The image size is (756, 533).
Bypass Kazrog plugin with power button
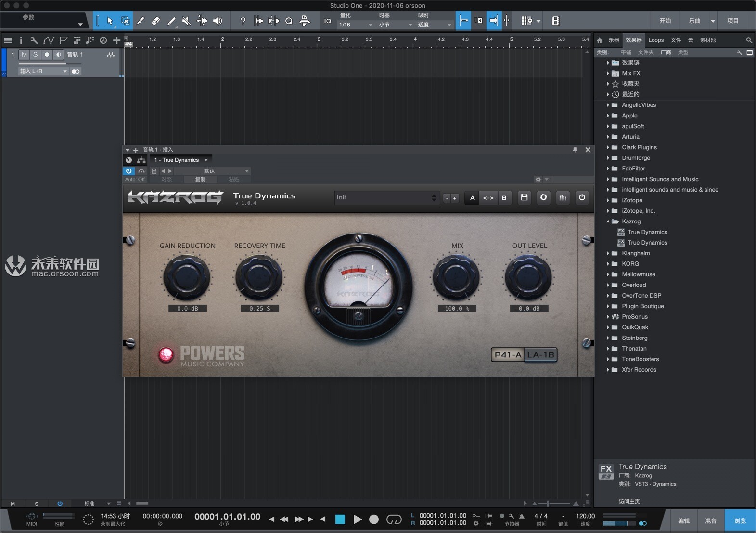582,197
